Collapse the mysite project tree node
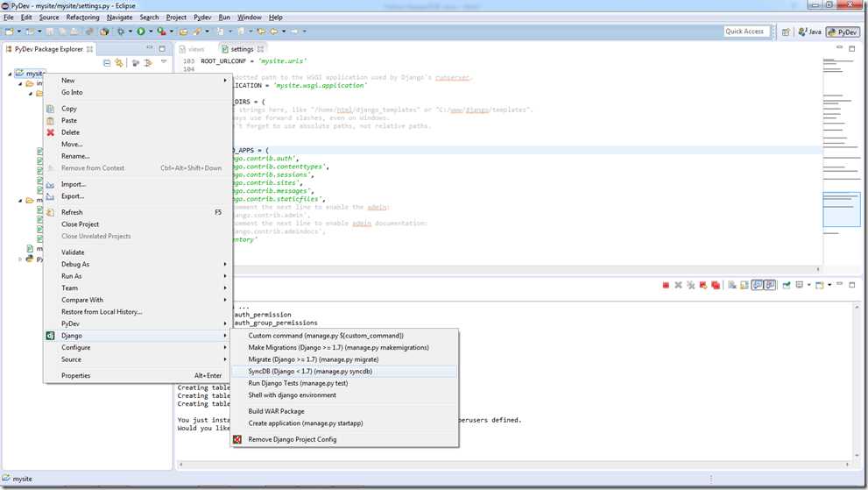Screen dimensions: 868x490 point(10,73)
